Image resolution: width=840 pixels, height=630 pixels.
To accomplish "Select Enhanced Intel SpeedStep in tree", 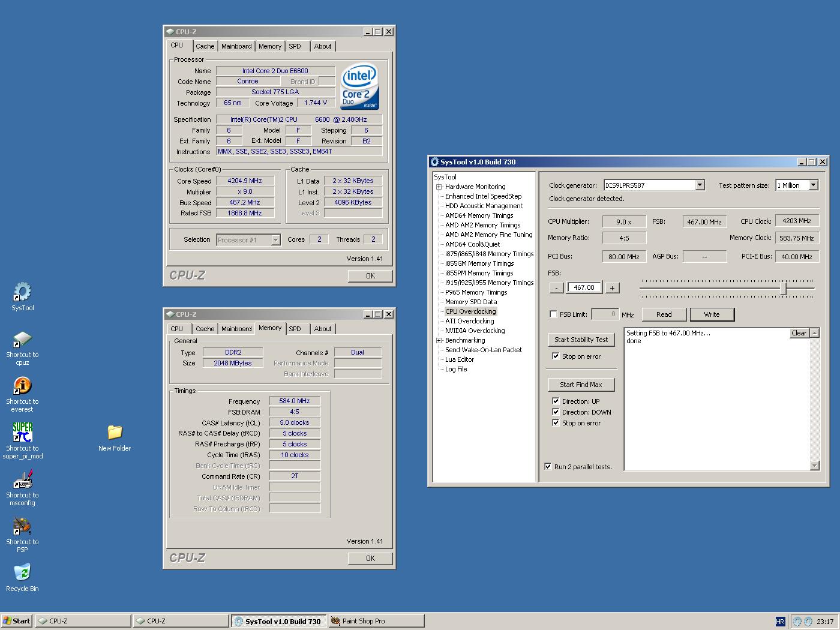I will point(483,196).
